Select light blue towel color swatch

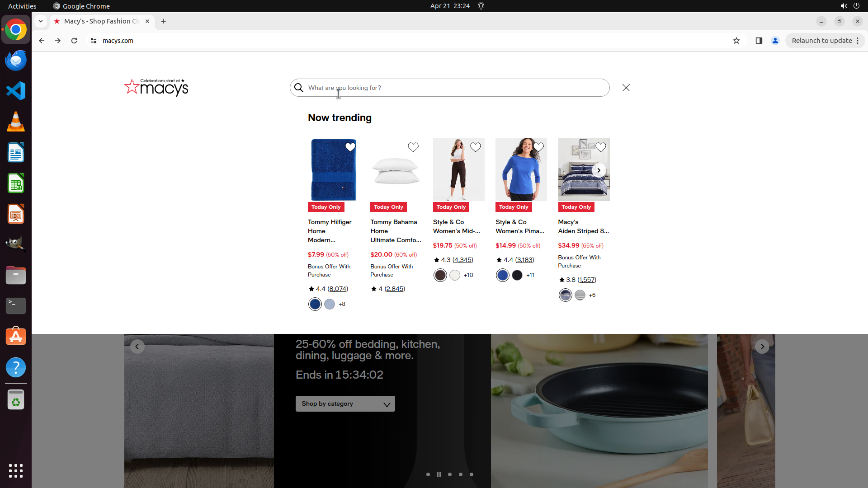coord(330,304)
